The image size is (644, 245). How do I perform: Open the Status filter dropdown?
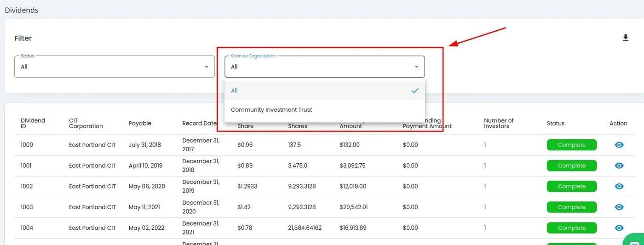pos(114,67)
